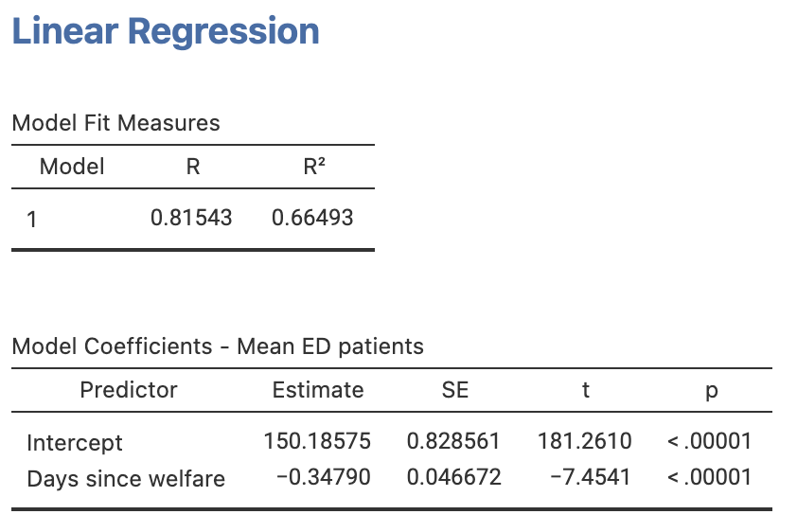Click the Linear Regression heading
The image size is (797, 532).
165,31
